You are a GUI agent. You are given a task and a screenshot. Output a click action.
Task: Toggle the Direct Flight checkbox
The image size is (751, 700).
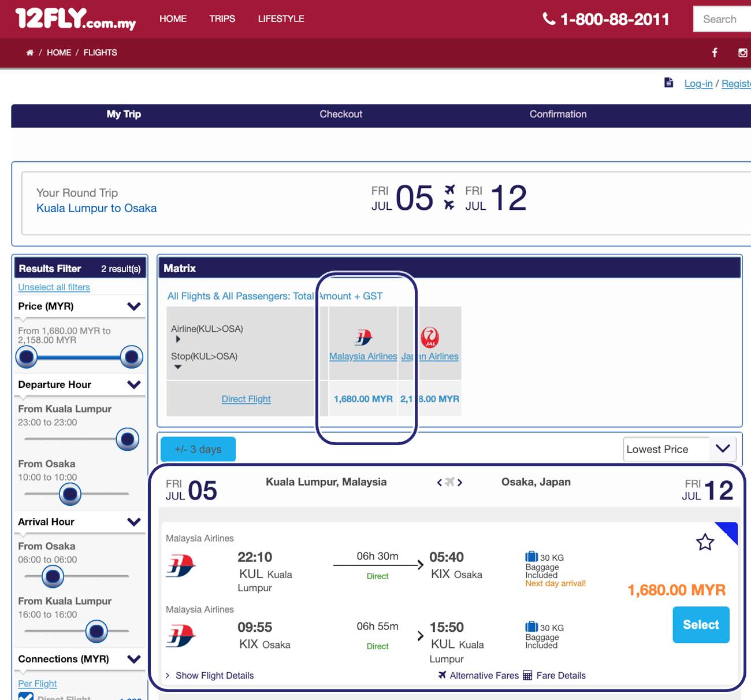coord(25,697)
